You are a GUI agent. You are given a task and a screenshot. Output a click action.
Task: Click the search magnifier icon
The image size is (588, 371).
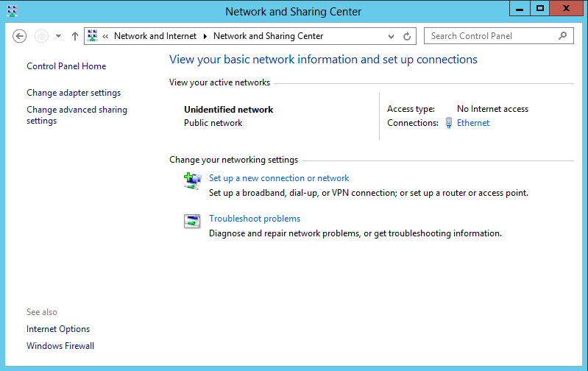click(562, 36)
